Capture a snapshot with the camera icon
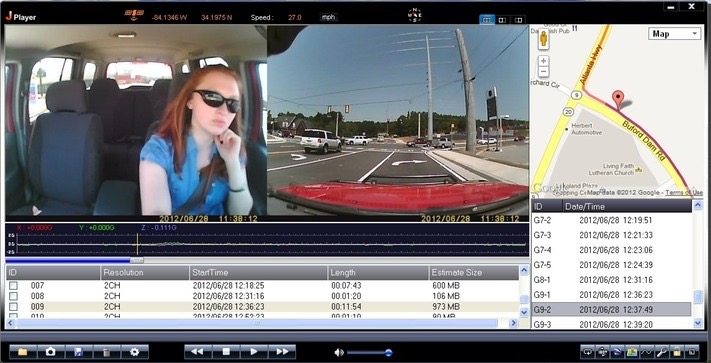Viewport: 711px width, 363px height. tap(50, 352)
